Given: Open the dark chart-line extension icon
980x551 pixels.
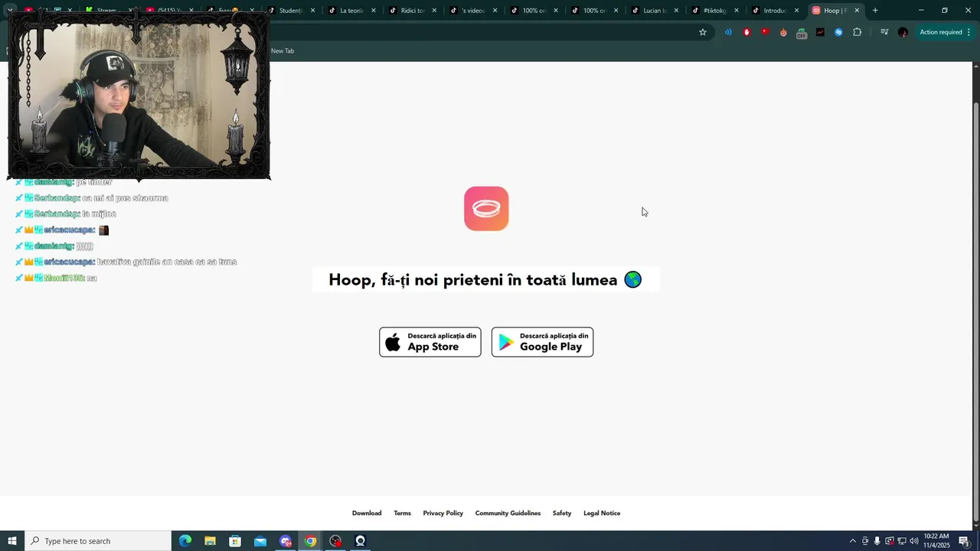Looking at the screenshot, I should point(820,32).
